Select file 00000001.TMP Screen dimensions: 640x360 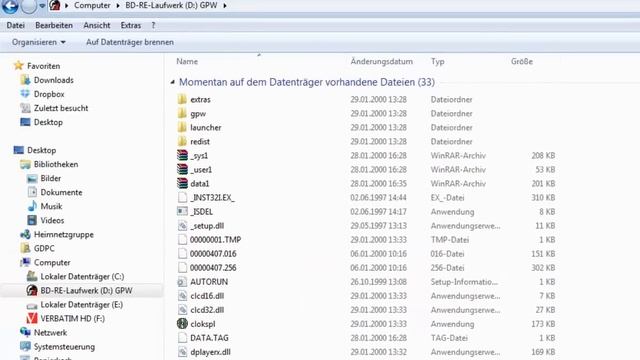click(x=216, y=240)
